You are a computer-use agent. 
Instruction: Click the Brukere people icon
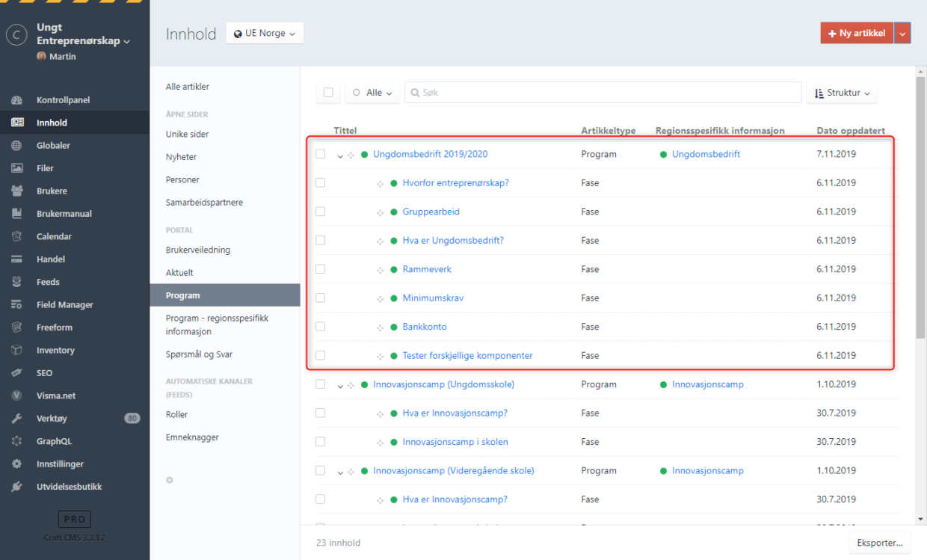[16, 191]
